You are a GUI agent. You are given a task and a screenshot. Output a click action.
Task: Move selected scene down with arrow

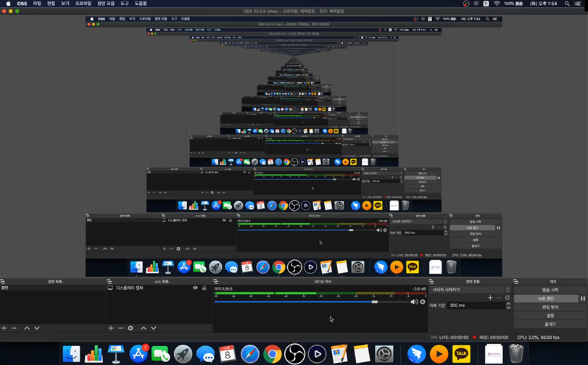(x=37, y=328)
